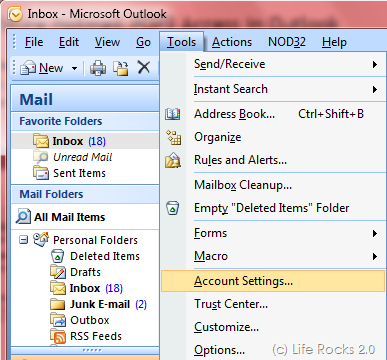Image resolution: width=387 pixels, height=360 pixels.
Task: Open the Help menu
Action: (x=334, y=42)
